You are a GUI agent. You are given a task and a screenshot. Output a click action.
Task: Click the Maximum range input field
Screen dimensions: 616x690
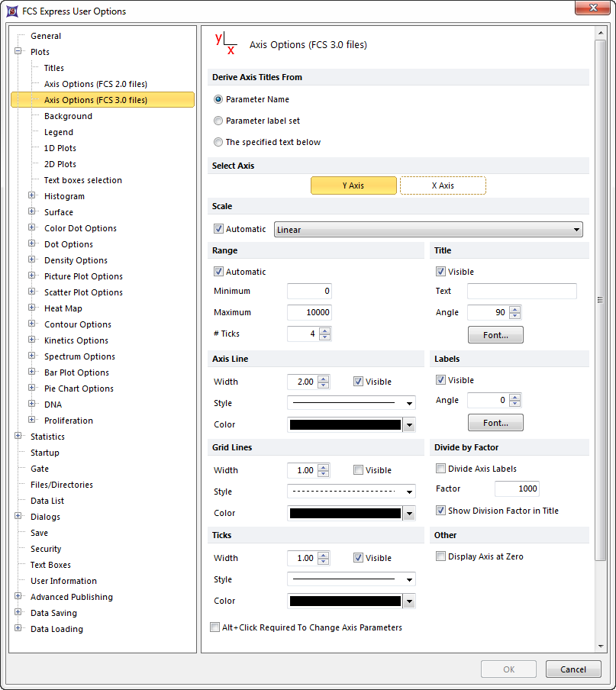pyautogui.click(x=309, y=312)
